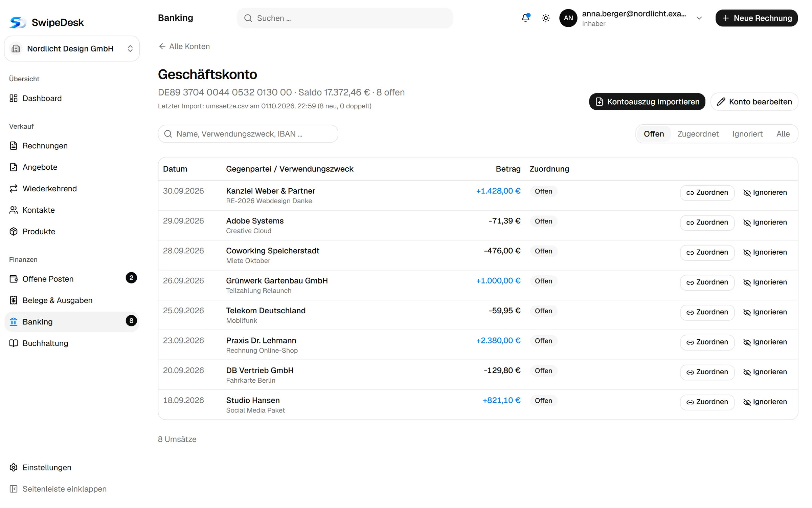Image resolution: width=812 pixels, height=508 pixels.
Task: Ignorieren the Studio Hansen transaction
Action: point(765,402)
